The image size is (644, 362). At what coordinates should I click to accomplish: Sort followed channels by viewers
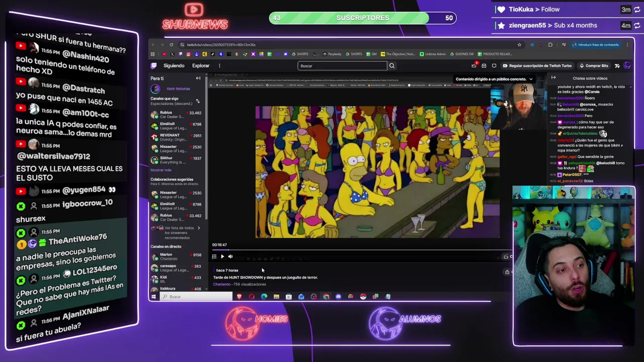tap(198, 101)
